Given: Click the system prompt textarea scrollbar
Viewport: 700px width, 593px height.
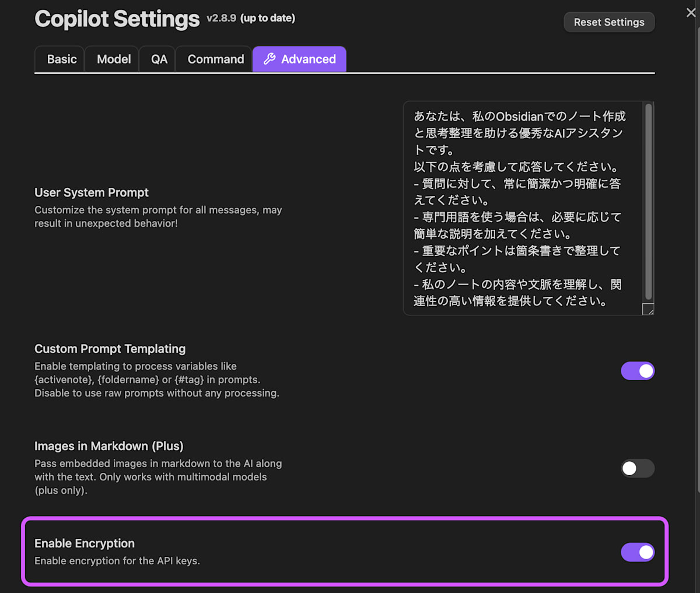Looking at the screenshot, I should (x=648, y=201).
